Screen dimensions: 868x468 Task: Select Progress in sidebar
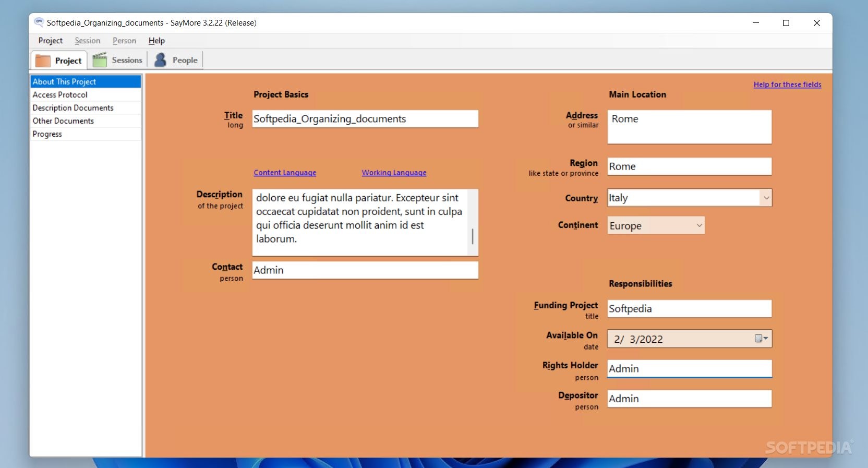click(x=86, y=134)
